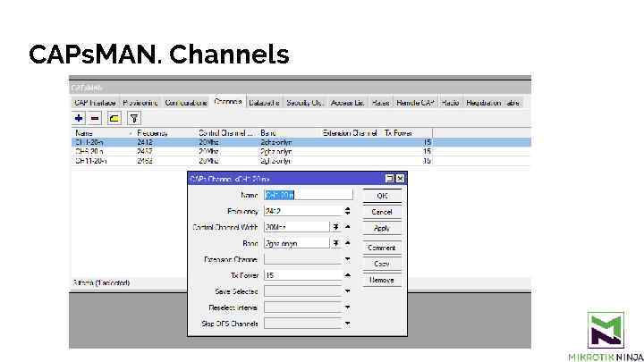Click the Comment button in dialog
This screenshot has width=644, height=362.
(382, 248)
